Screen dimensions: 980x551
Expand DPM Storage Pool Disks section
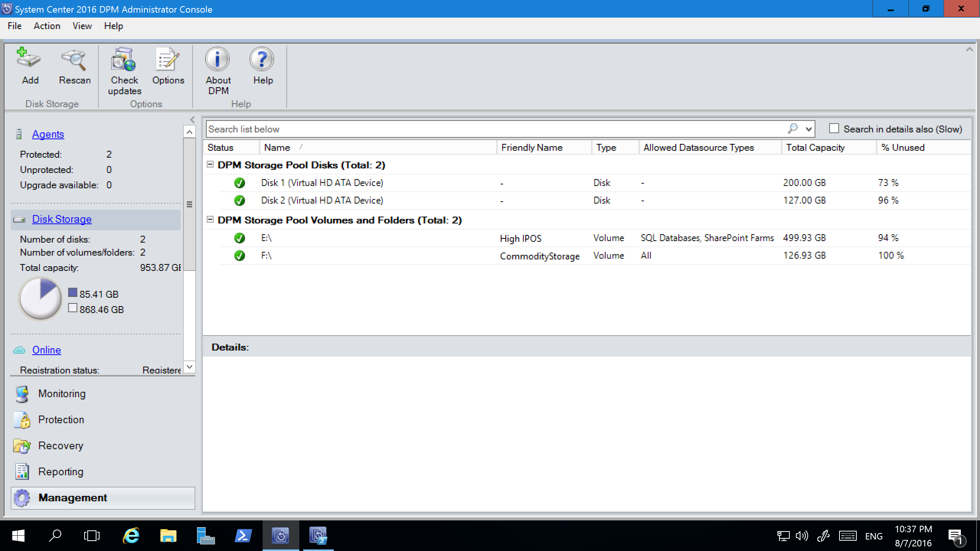pyautogui.click(x=211, y=165)
